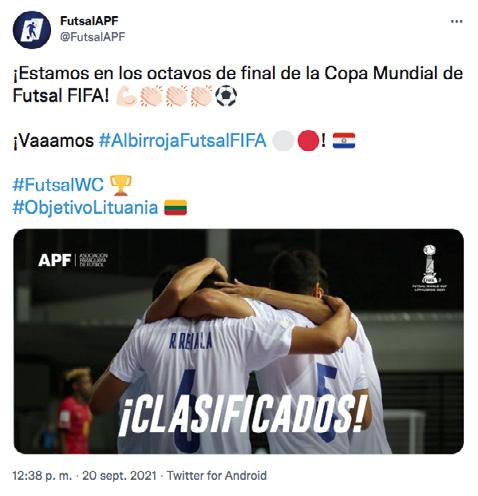Open the #FutsalWC hashtag
Image resolution: width=478 pixels, height=496 pixels.
58,185
